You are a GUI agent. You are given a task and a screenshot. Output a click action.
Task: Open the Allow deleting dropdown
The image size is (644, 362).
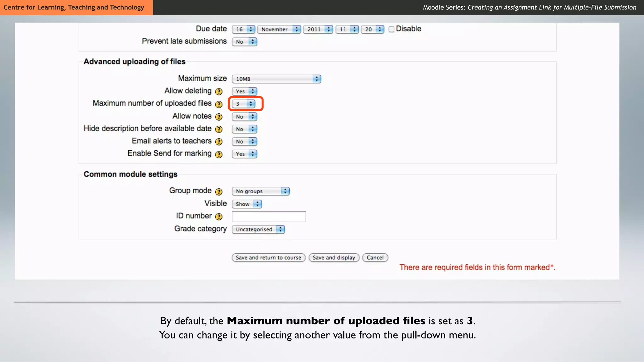[x=244, y=91]
